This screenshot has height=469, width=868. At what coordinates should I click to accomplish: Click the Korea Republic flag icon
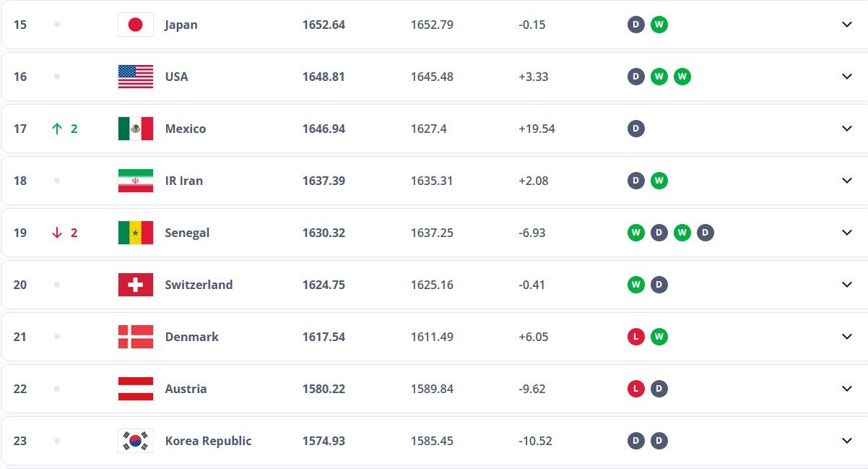click(135, 441)
